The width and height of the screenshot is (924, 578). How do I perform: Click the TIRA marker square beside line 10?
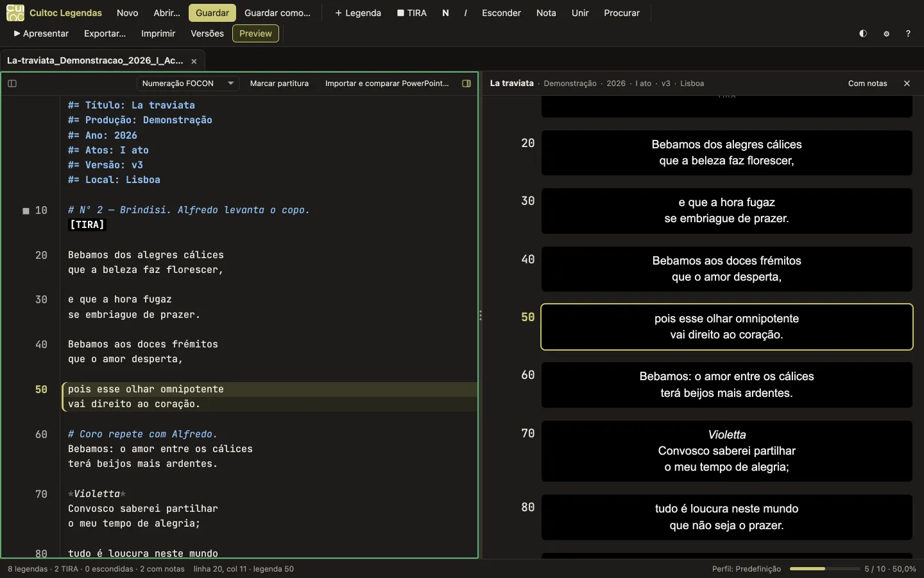point(26,211)
